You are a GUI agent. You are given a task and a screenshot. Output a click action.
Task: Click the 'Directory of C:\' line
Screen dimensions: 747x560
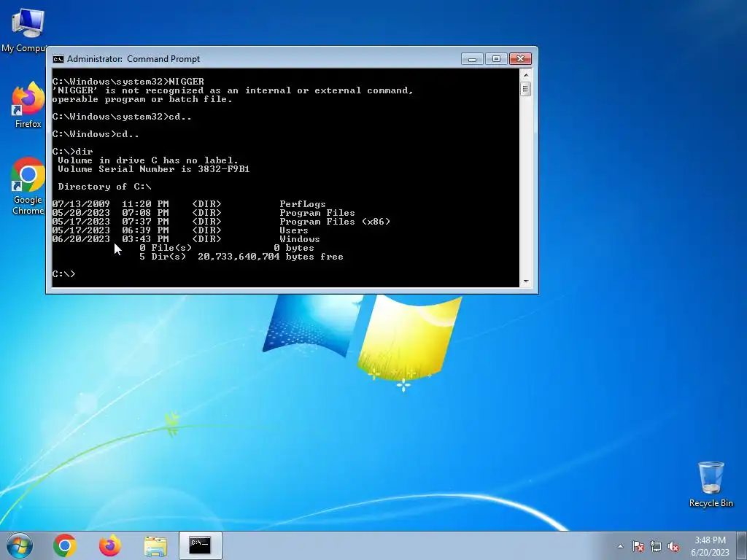coord(104,187)
